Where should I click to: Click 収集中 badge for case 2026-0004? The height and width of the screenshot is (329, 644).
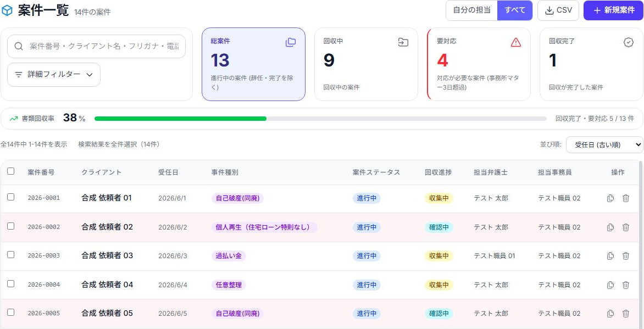click(x=438, y=285)
